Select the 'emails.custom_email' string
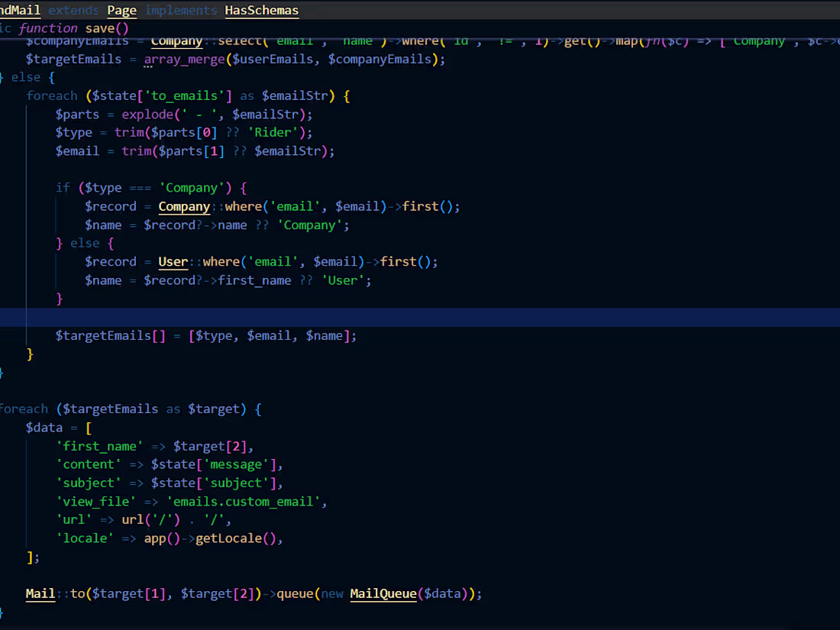This screenshot has width=840, height=630. [243, 502]
